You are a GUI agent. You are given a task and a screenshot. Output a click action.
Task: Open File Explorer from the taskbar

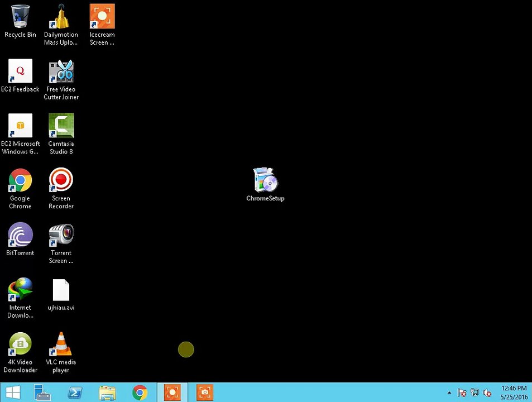pos(107,393)
